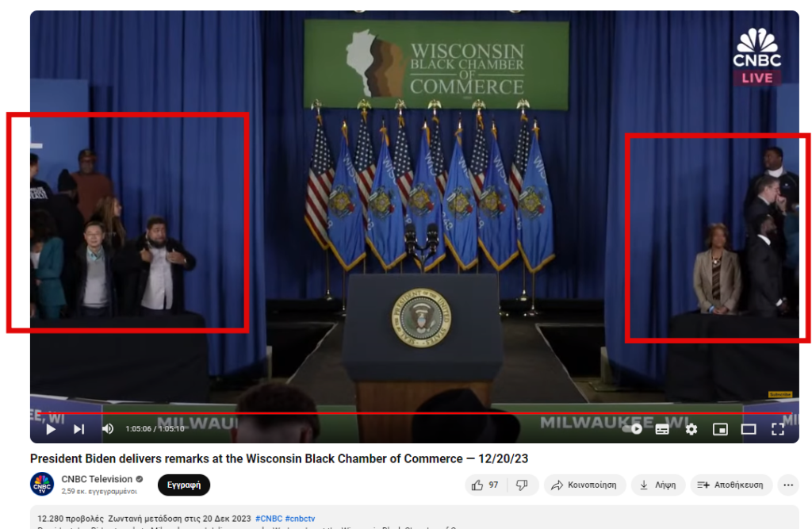Click the #CNBC hashtag link
This screenshot has height=529, width=812.
tap(269, 519)
